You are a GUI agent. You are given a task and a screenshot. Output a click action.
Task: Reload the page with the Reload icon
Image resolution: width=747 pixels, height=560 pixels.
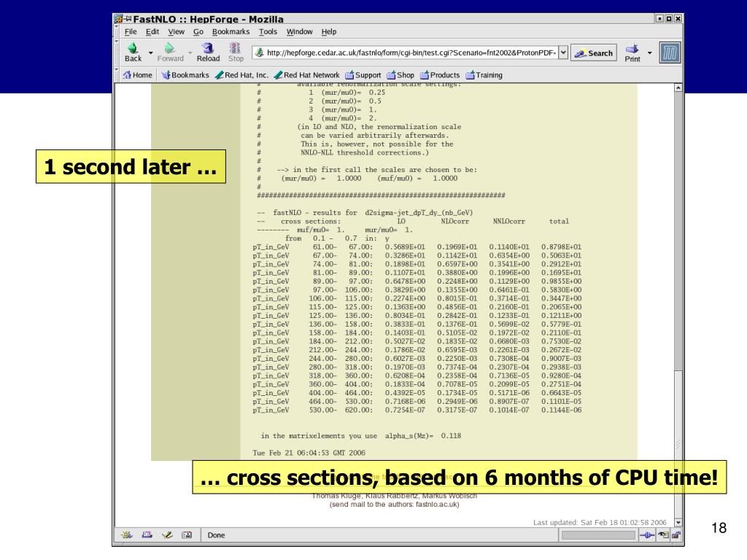(x=208, y=48)
